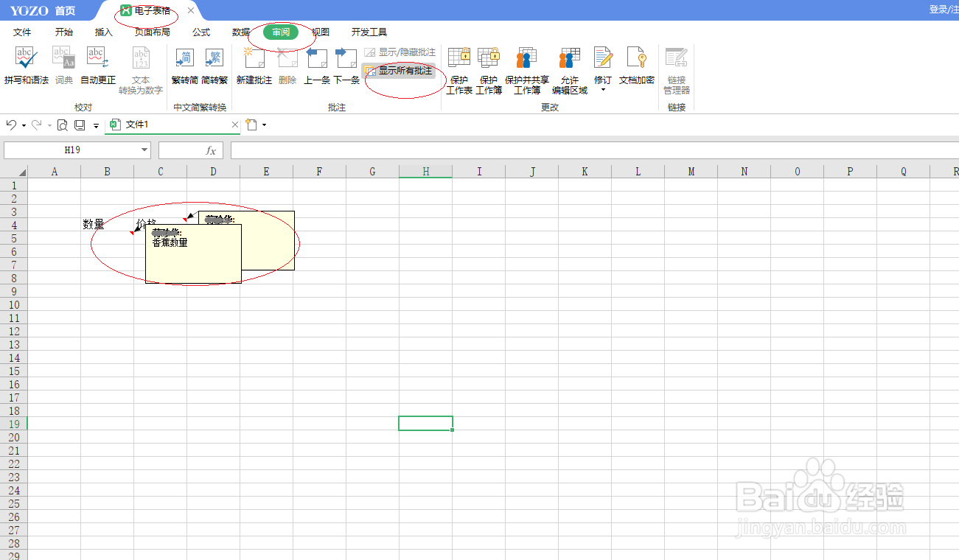The height and width of the screenshot is (560, 959).
Task: Switch to the 页面布局 ribbon tab
Action: 152,32
